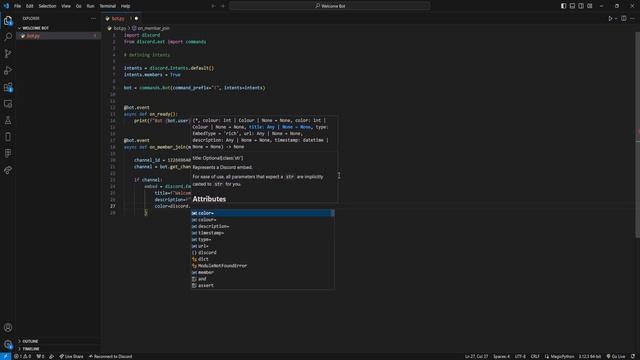Open the Help menu

[x=125, y=6]
